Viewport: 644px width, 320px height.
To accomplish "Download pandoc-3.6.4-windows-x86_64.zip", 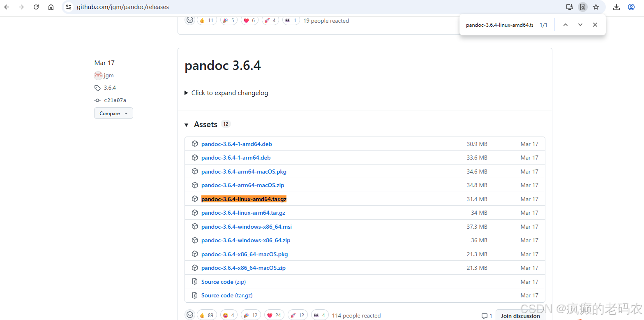I will pyautogui.click(x=246, y=240).
